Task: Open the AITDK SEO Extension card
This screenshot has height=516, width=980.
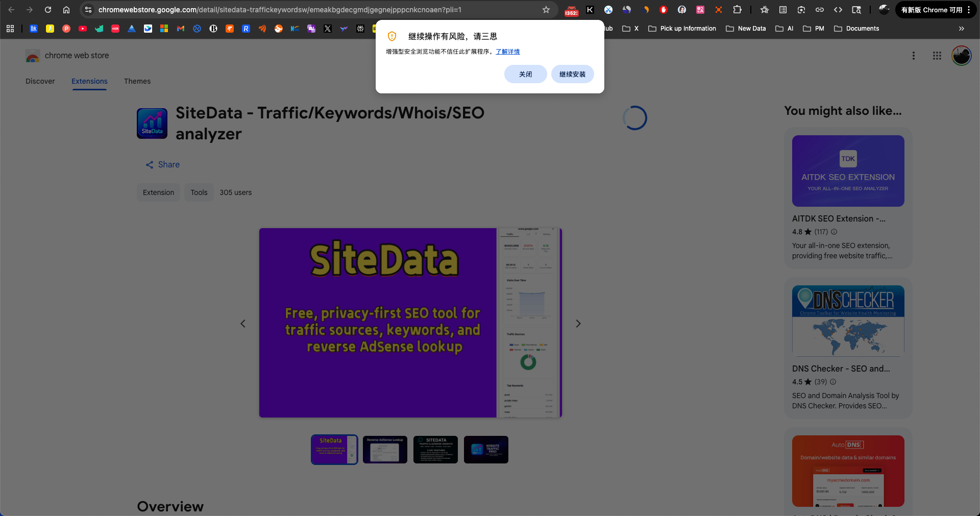Action: (x=848, y=198)
